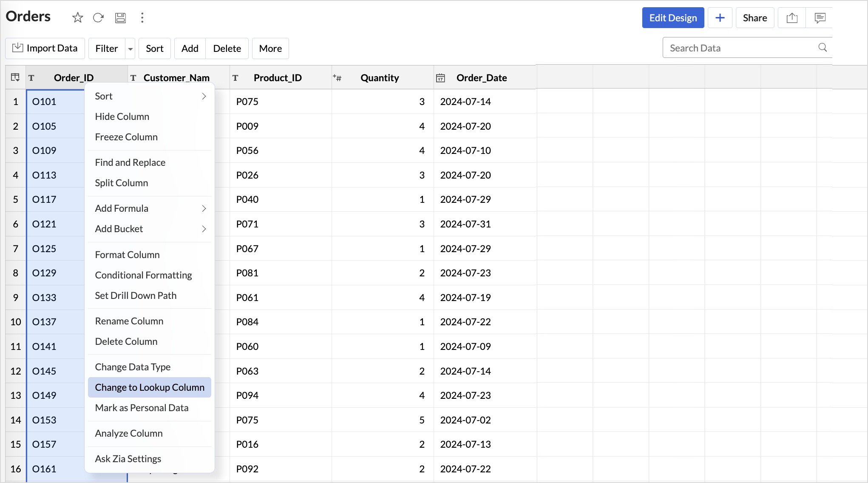Click the search magnifier icon
This screenshot has height=483, width=868.
pos(823,48)
